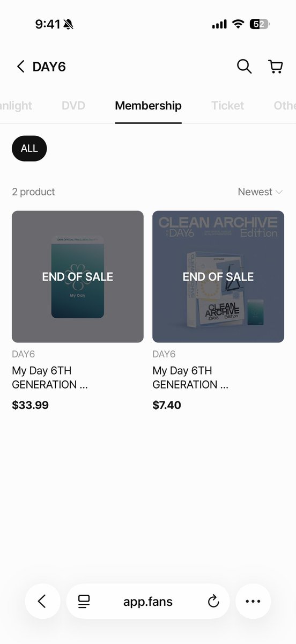
Task: Tap the browser back arrow button
Action: click(x=42, y=601)
